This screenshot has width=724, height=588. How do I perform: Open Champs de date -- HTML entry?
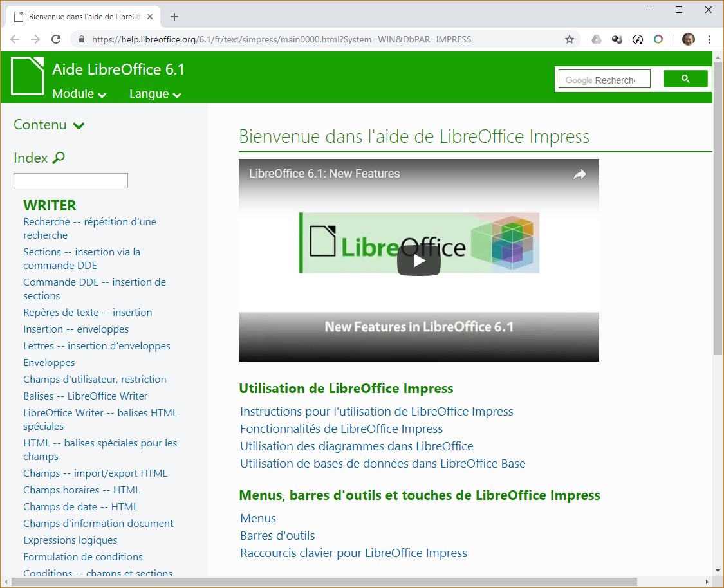81,506
